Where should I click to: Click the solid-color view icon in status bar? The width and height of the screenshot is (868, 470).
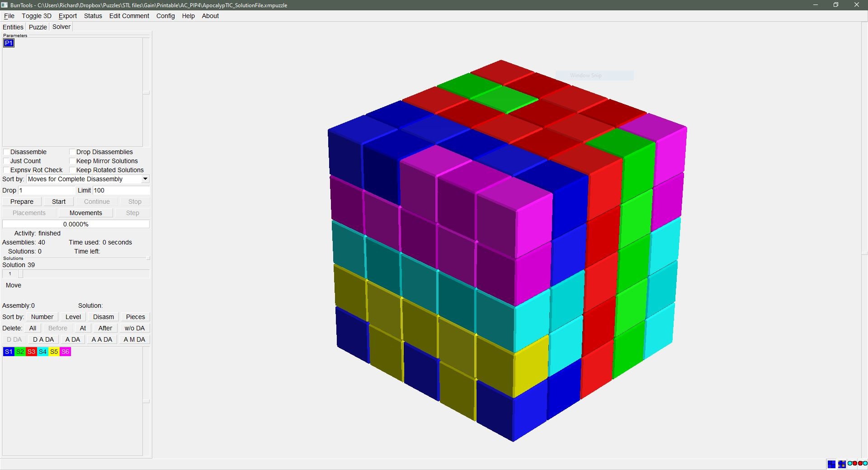(831, 464)
